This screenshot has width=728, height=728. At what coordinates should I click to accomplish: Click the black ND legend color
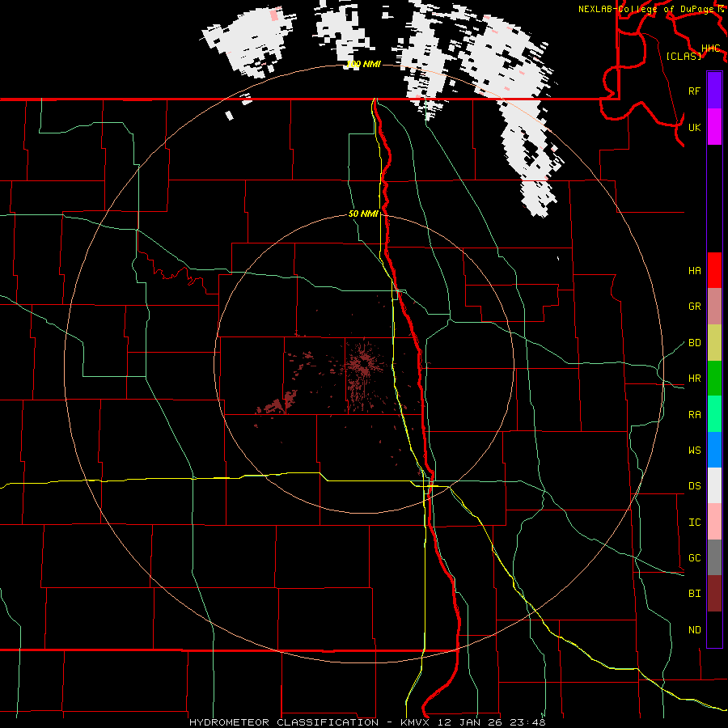[714, 629]
